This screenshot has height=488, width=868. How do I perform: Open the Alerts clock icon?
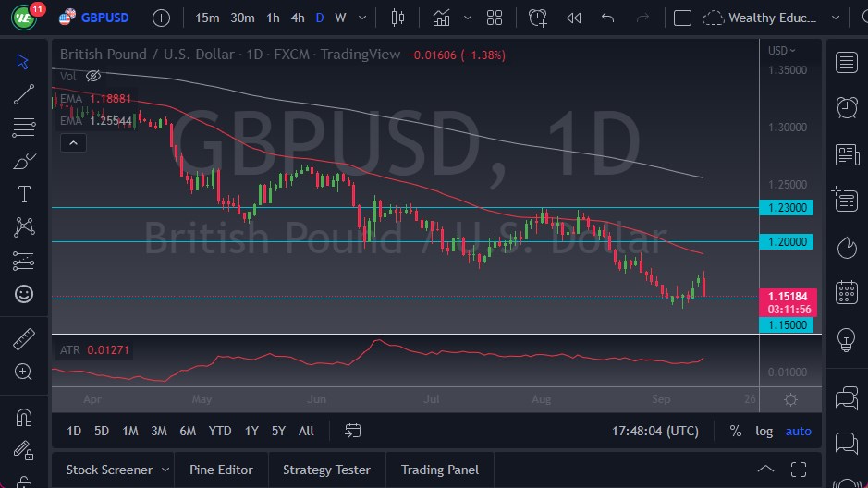846,107
